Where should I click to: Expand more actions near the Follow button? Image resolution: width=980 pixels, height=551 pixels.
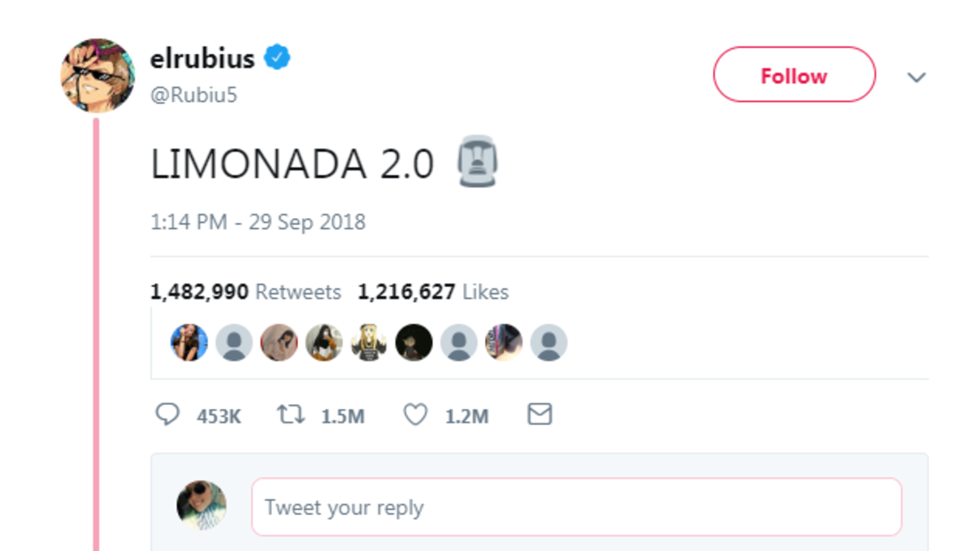click(917, 78)
